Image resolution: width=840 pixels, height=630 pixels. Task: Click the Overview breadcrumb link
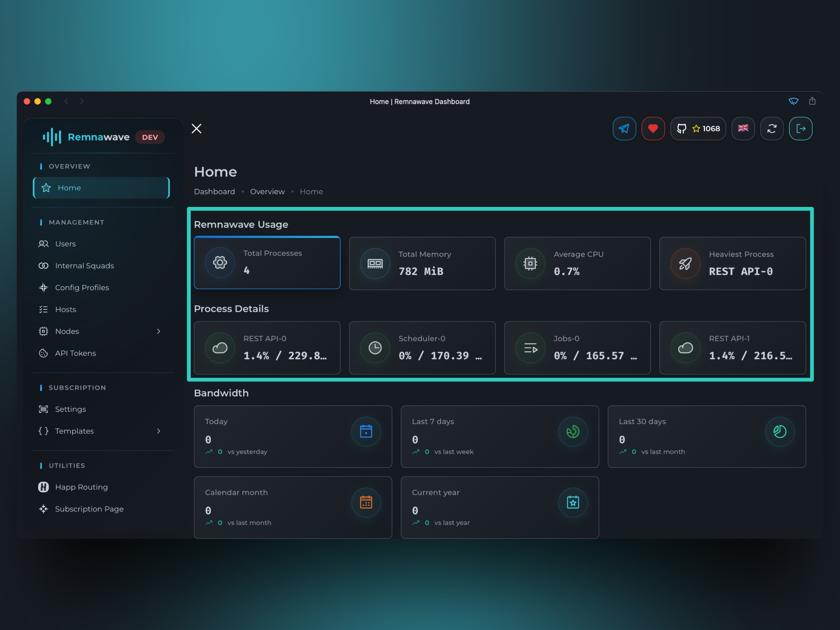click(x=267, y=192)
